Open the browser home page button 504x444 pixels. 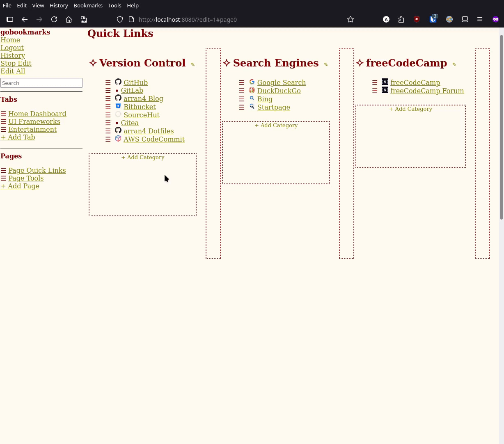click(69, 19)
